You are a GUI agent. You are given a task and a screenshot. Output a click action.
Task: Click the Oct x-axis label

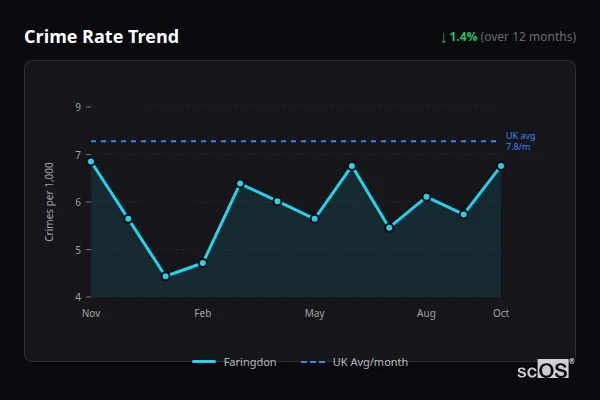tap(501, 313)
